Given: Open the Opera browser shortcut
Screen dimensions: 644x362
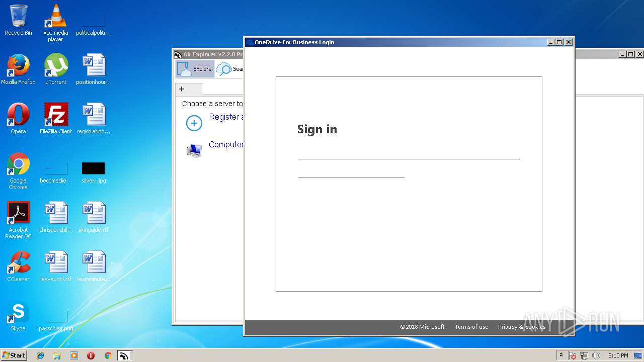Looking at the screenshot, I should tap(18, 119).
